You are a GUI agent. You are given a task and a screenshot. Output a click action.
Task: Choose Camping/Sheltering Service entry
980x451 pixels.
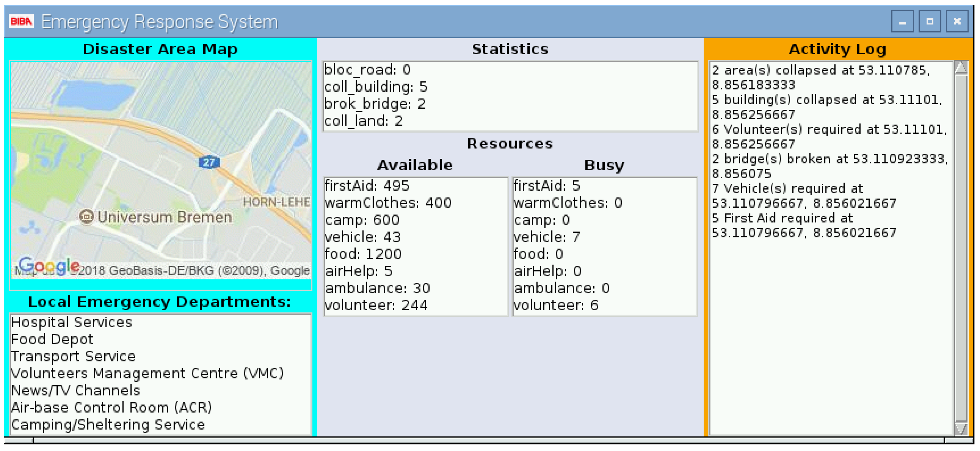click(108, 425)
